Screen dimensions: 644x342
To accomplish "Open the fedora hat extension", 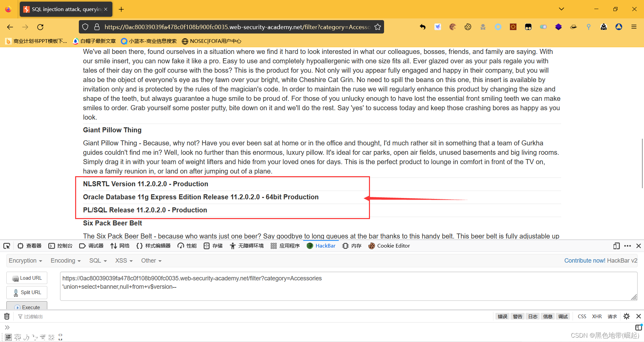I will [x=574, y=27].
